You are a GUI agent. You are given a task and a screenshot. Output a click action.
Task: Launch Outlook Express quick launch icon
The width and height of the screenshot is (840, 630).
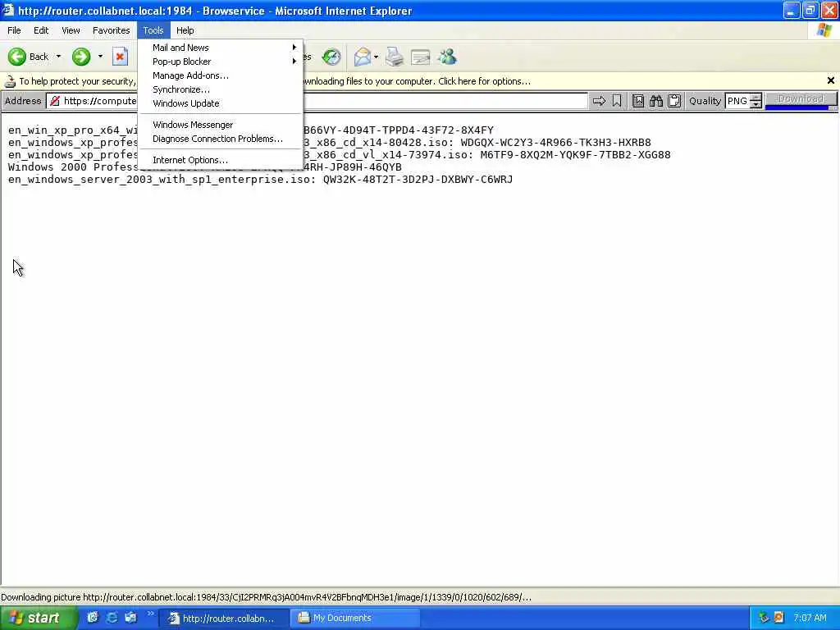point(130,617)
